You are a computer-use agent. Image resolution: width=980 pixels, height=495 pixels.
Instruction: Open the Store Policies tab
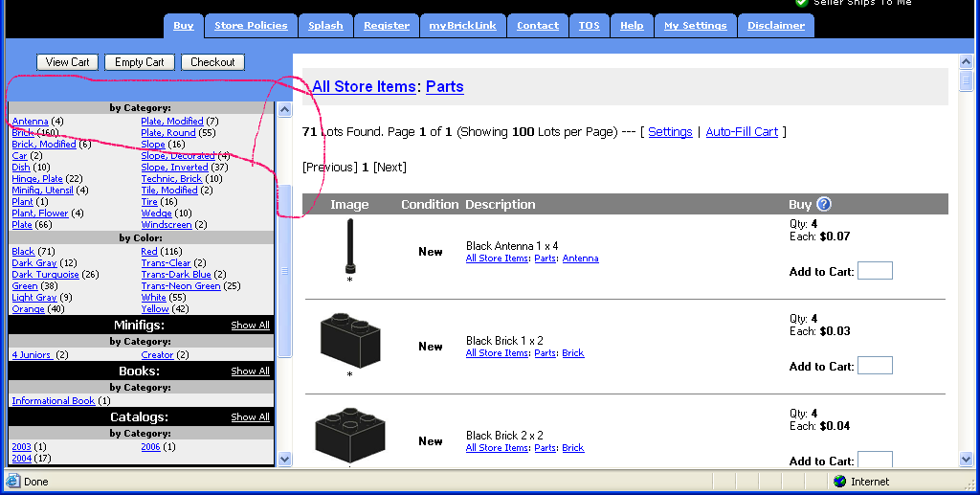coord(251,26)
